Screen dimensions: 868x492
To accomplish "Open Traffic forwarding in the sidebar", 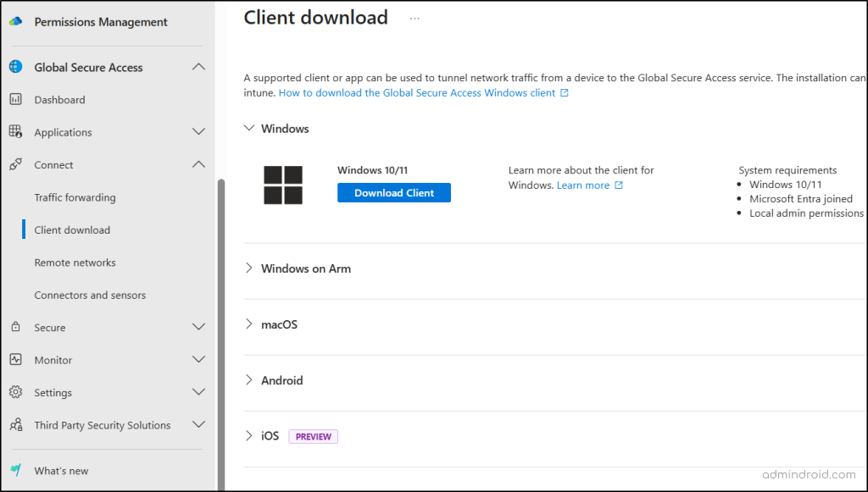I will click(75, 197).
